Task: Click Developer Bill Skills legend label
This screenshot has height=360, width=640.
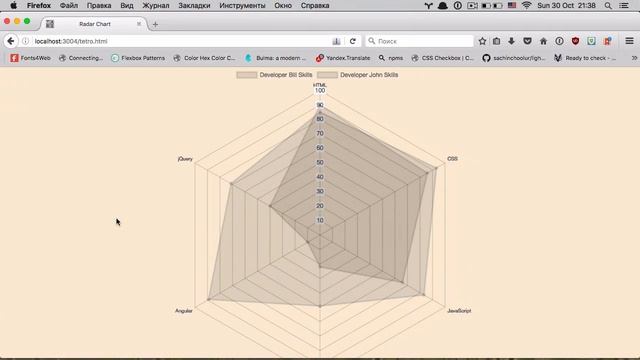Action: pyautogui.click(x=286, y=75)
